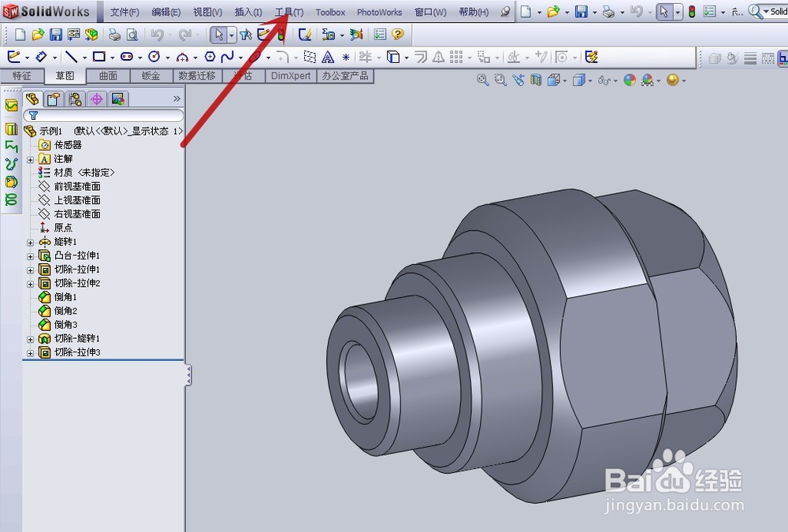
Task: Select the Straight Slot sketch tool
Action: (x=127, y=57)
